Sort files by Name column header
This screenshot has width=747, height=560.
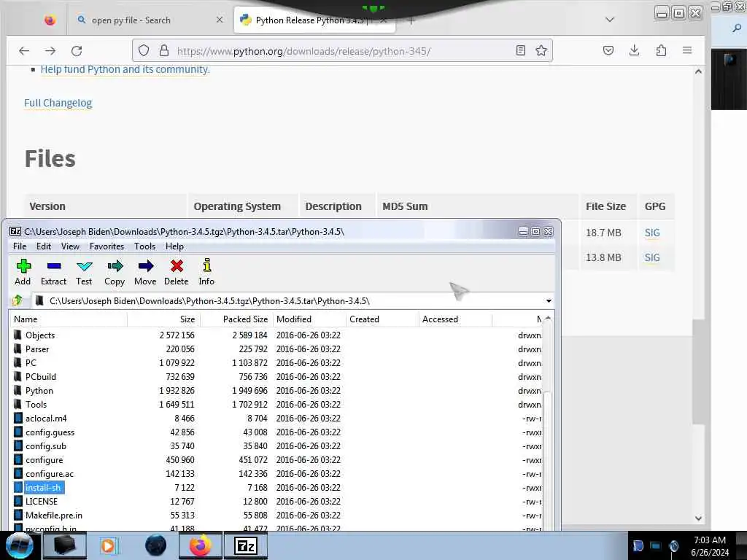(x=69, y=319)
